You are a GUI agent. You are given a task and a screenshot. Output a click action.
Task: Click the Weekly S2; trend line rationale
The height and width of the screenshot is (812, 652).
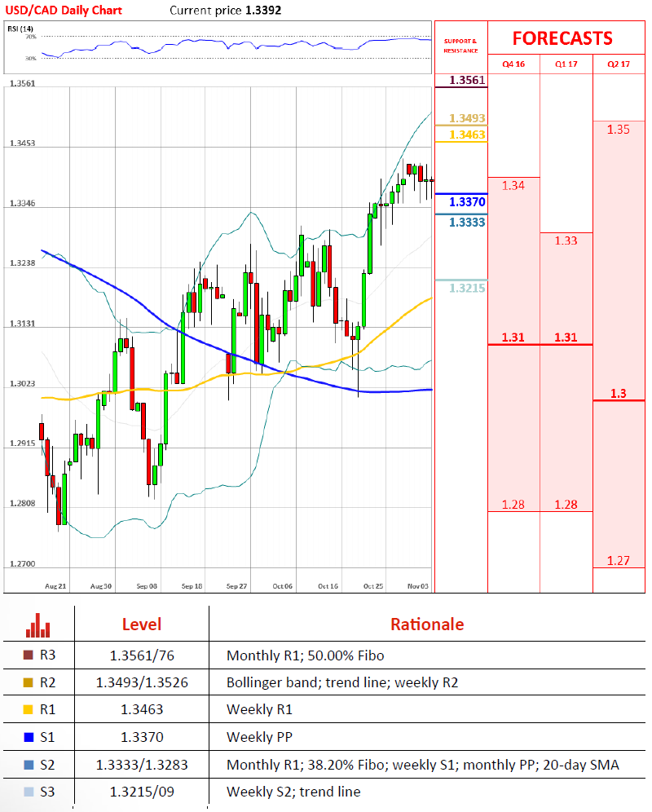coord(293,792)
